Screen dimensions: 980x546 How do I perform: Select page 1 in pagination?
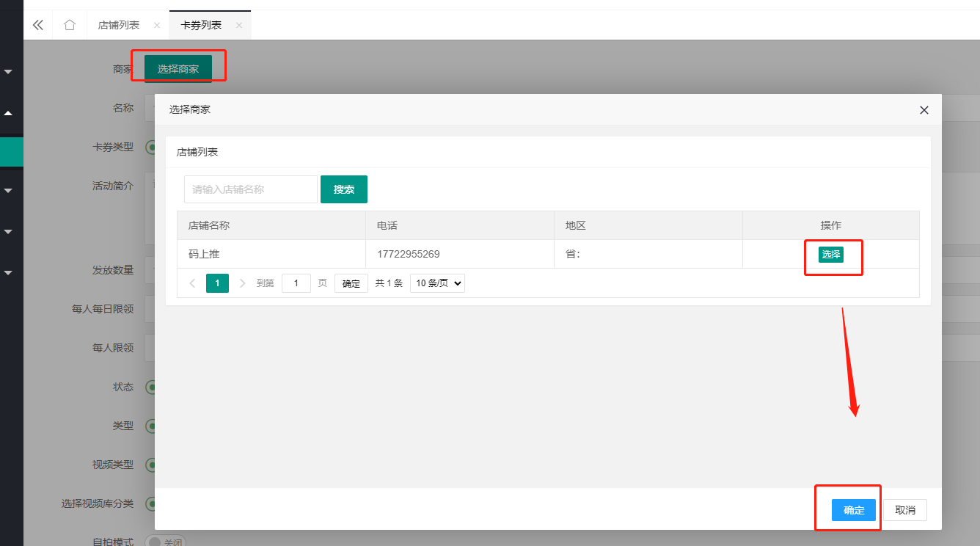tap(217, 283)
